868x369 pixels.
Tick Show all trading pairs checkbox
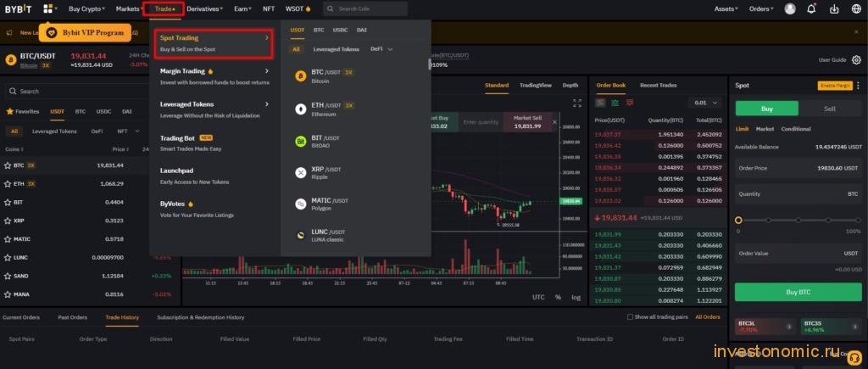tap(630, 317)
